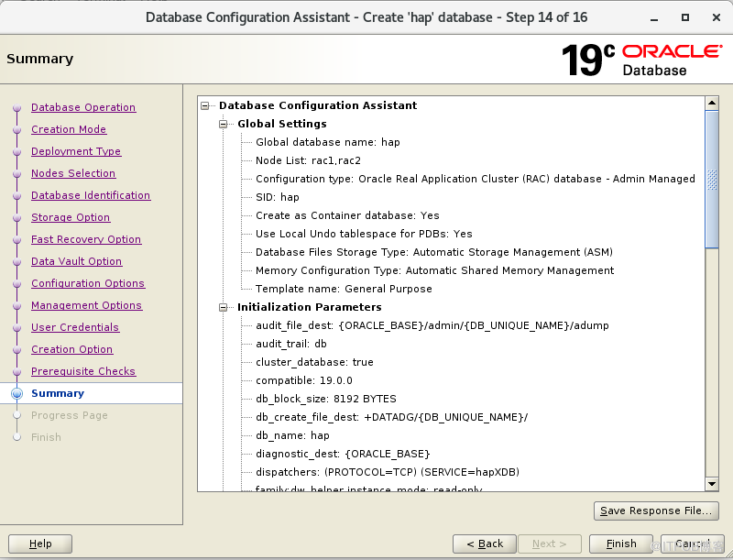Select the audit_file_dest parameter row
This screenshot has width=733, height=560.
coord(432,325)
